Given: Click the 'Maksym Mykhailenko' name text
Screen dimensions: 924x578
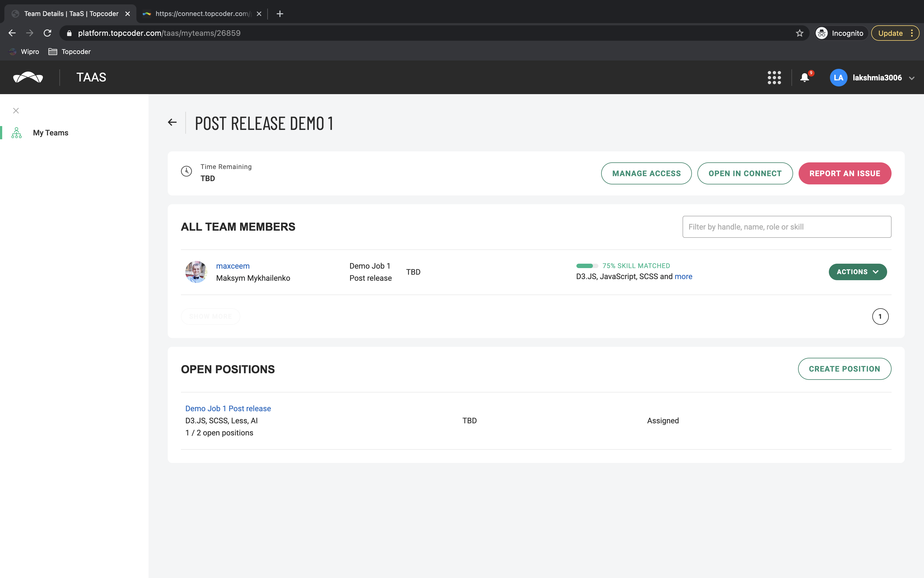Looking at the screenshot, I should (x=253, y=278).
